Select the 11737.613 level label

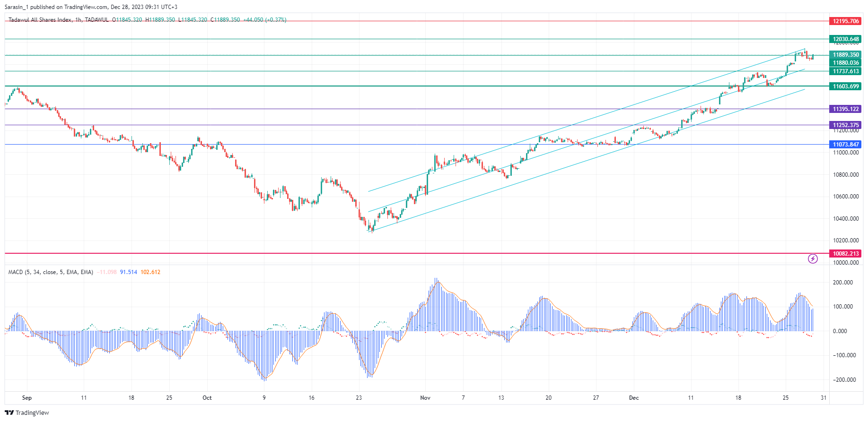pos(846,71)
